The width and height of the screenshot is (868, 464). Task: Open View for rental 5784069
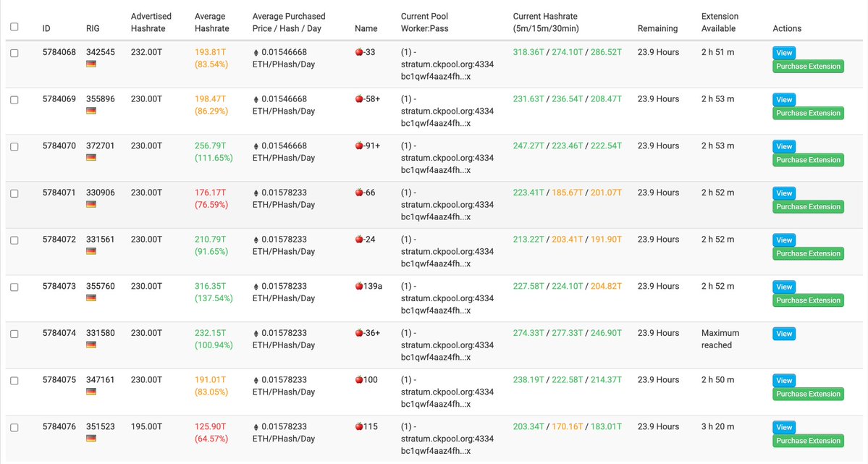coord(784,100)
